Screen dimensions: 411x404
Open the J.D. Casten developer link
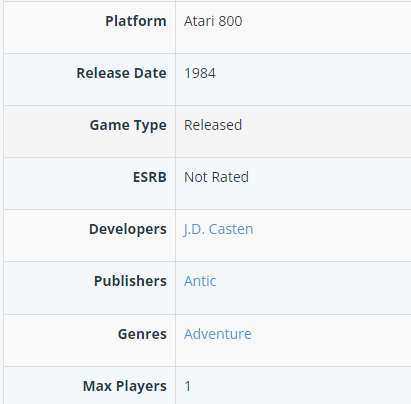tap(218, 229)
